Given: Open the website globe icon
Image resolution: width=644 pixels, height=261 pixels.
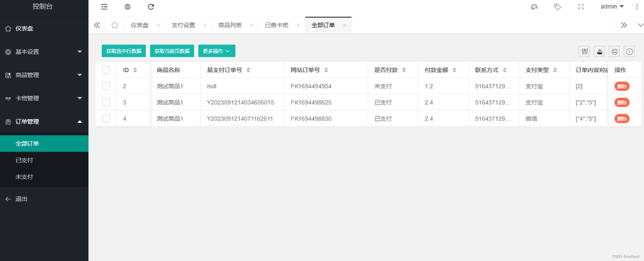Looking at the screenshot, I should coord(128,7).
